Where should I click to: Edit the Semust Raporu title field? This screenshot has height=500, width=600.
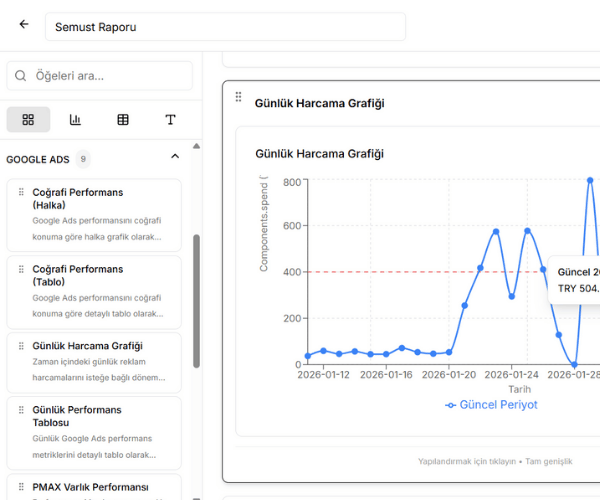(x=225, y=27)
